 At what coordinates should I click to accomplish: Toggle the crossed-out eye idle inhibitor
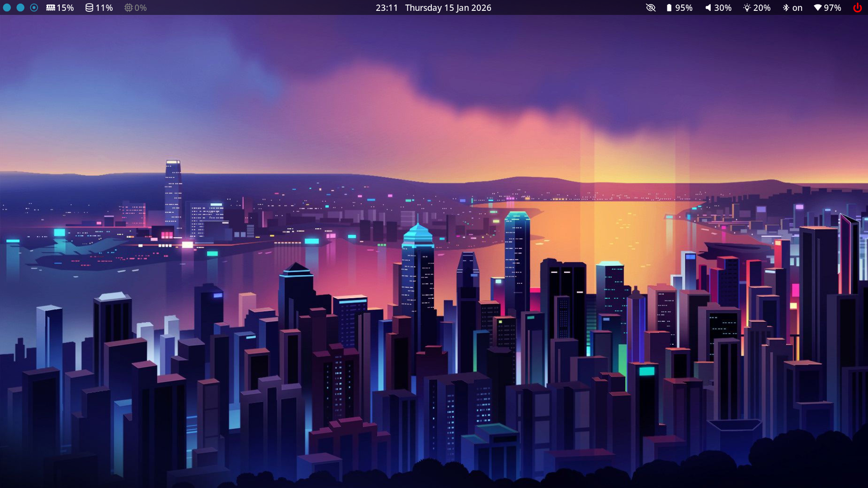click(x=651, y=8)
